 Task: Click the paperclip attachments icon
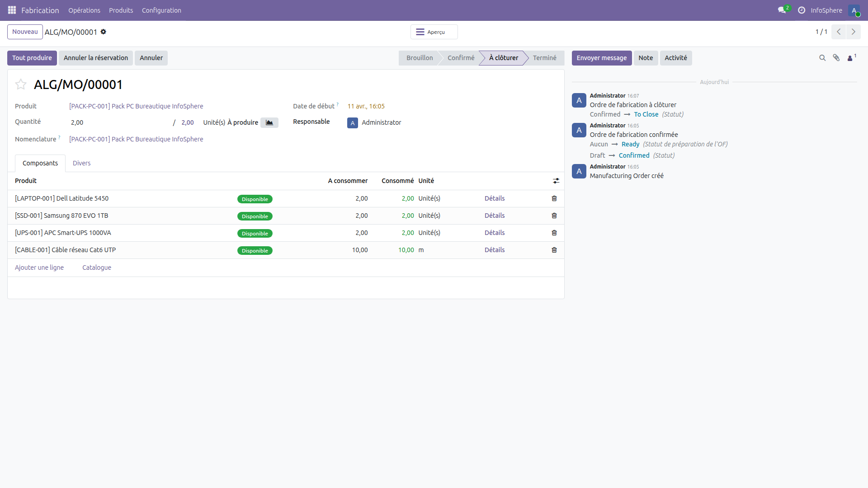(x=836, y=58)
